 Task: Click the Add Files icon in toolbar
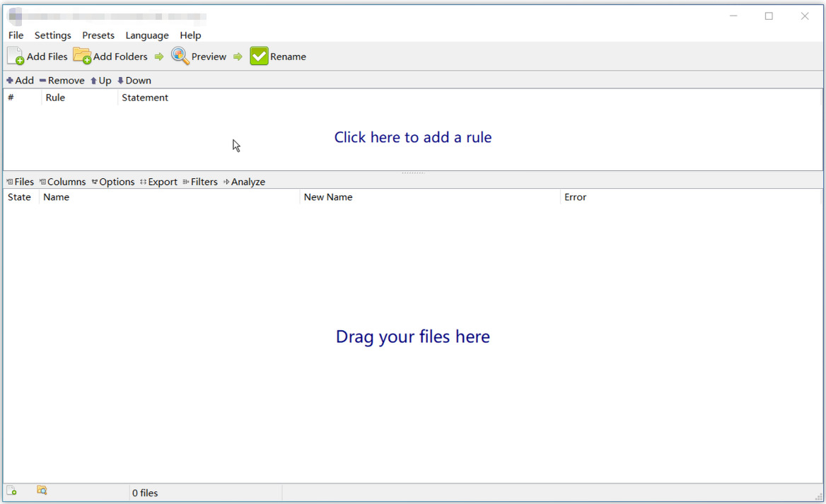pyautogui.click(x=16, y=57)
